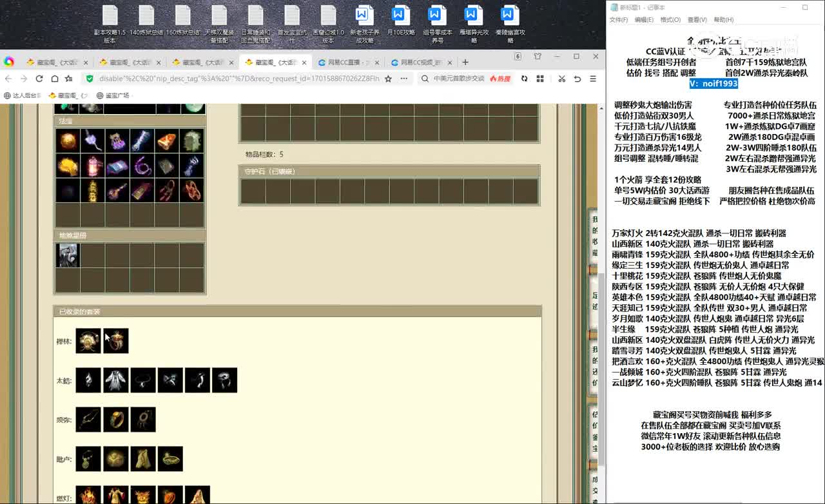Screen dimensions: 825x504
Task: Open the address bar three-dot menu
Action: (404, 79)
